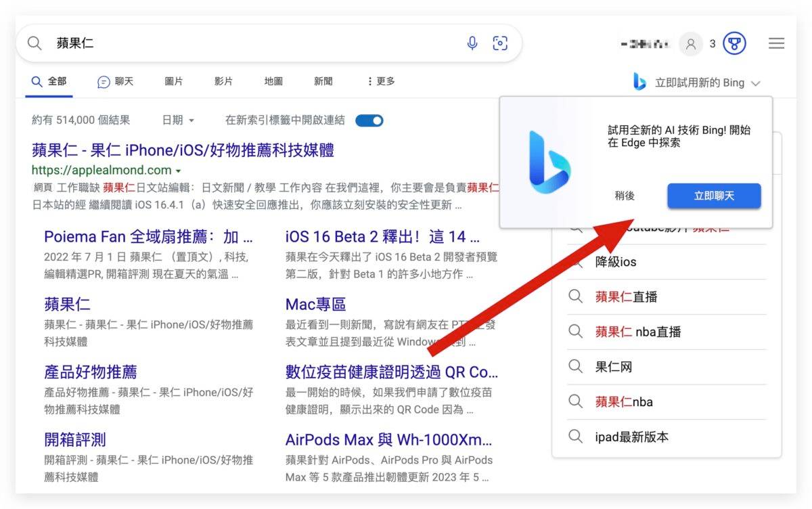
Task: Click the 立即聊天 button
Action: pos(714,196)
